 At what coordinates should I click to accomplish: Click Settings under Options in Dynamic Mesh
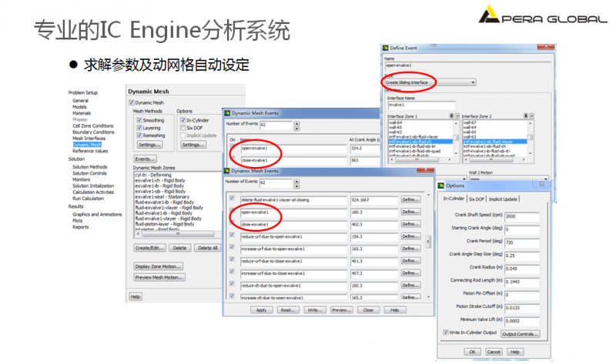[193, 145]
